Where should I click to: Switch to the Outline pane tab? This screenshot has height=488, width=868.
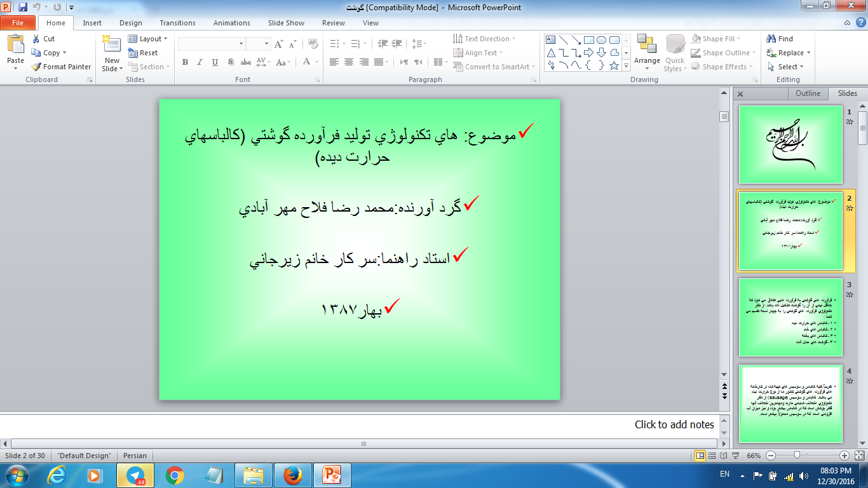tap(808, 93)
